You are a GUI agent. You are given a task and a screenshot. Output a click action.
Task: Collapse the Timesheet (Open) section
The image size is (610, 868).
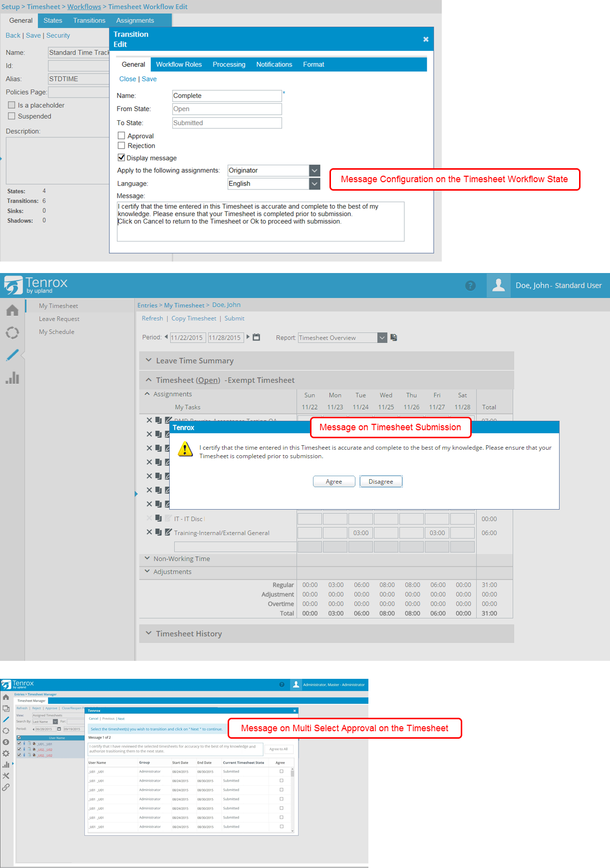click(148, 380)
